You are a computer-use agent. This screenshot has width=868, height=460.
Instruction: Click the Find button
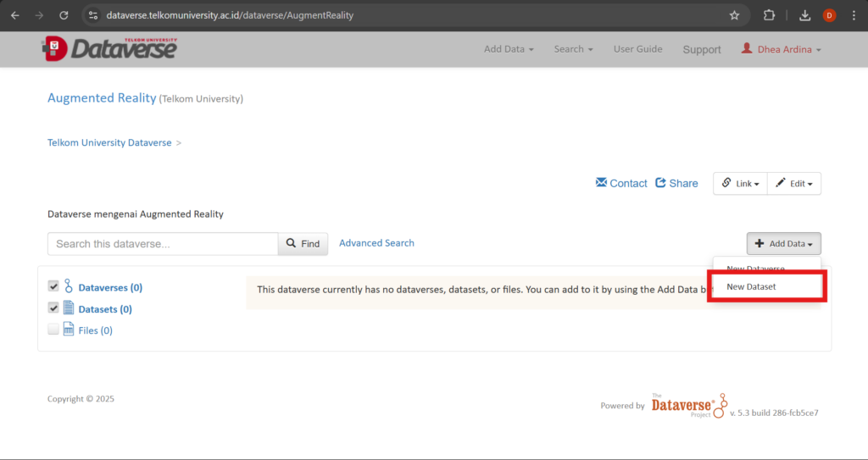[303, 244]
